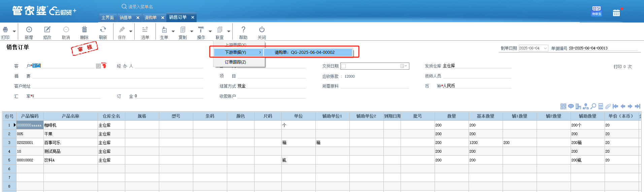
Task: Switch to the 请购单 tab
Action: 150,17
